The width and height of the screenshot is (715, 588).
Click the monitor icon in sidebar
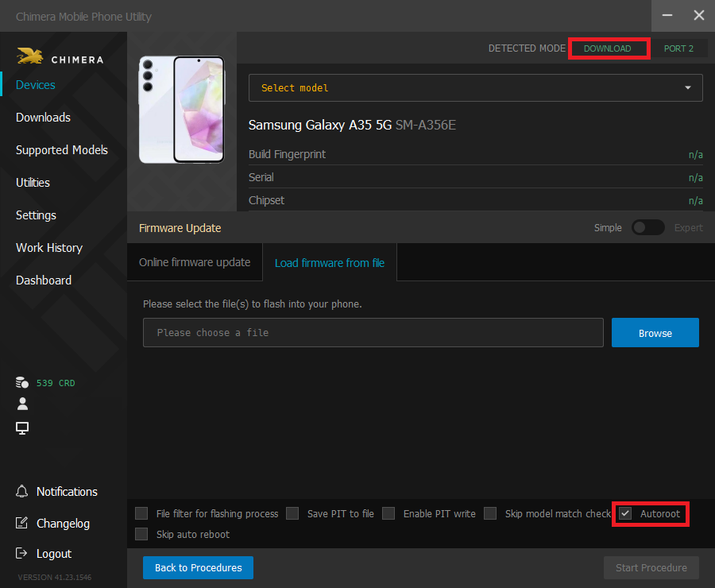coord(22,428)
